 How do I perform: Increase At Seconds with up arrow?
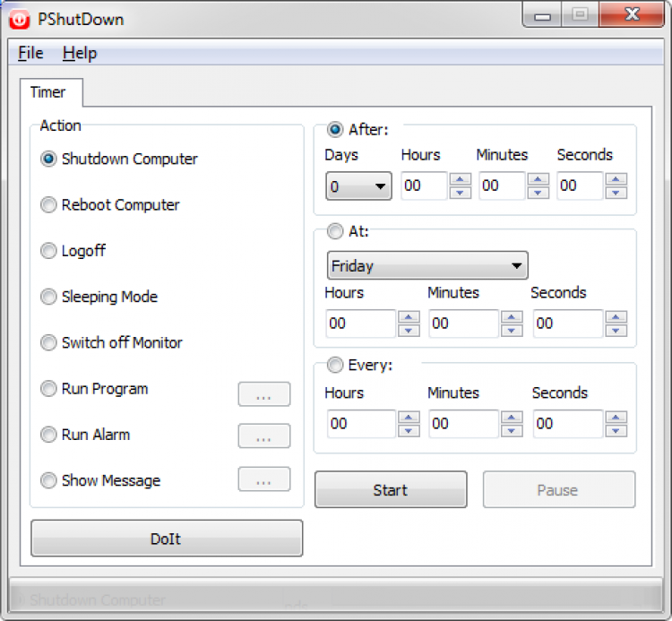click(x=616, y=317)
